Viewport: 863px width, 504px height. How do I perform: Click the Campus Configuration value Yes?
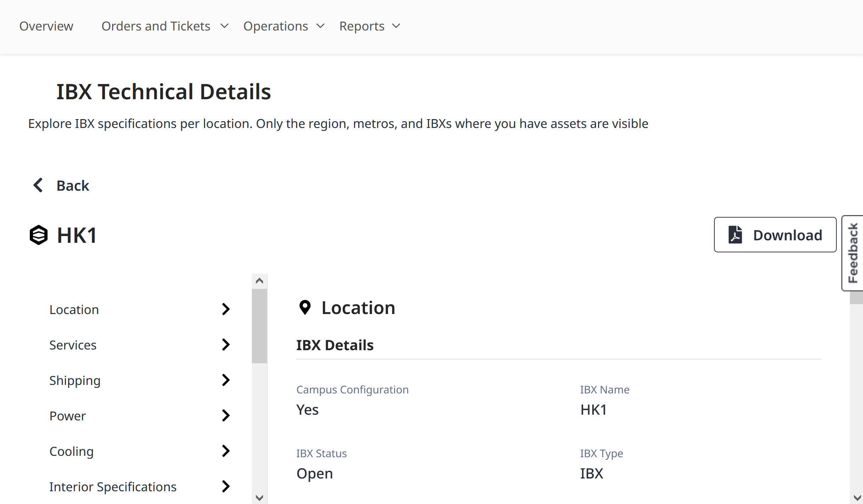307,410
